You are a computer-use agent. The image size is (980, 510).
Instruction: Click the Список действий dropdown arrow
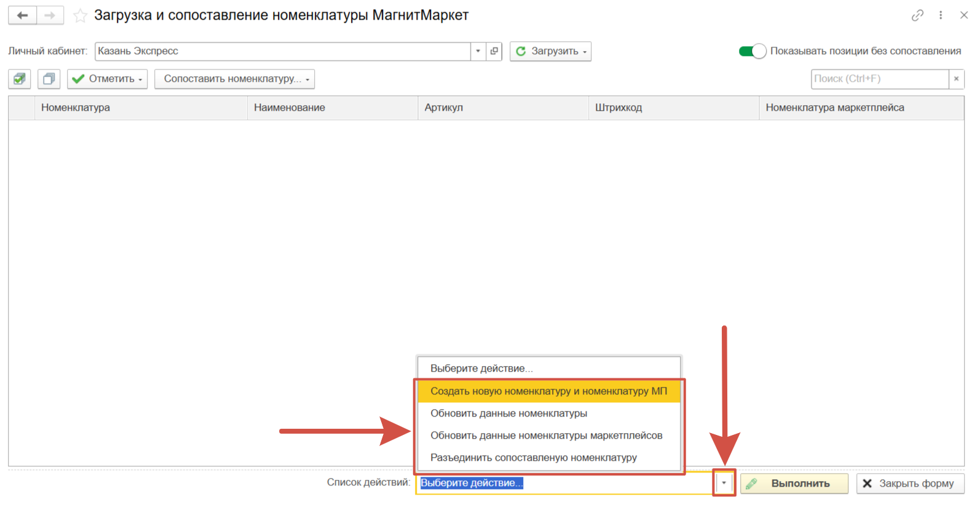point(724,483)
